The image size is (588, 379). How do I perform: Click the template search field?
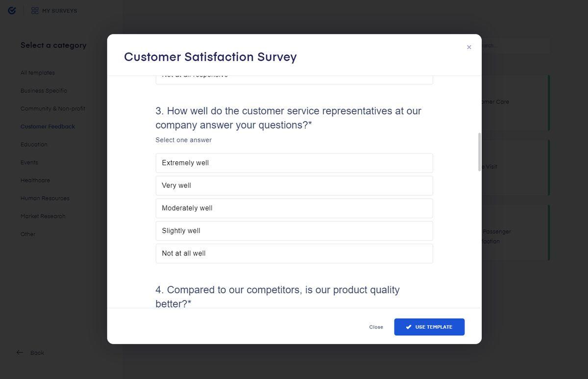(x=514, y=46)
